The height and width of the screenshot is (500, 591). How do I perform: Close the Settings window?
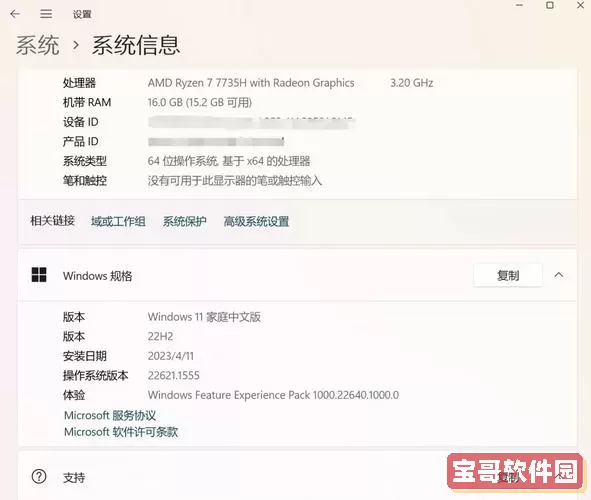(580, 5)
